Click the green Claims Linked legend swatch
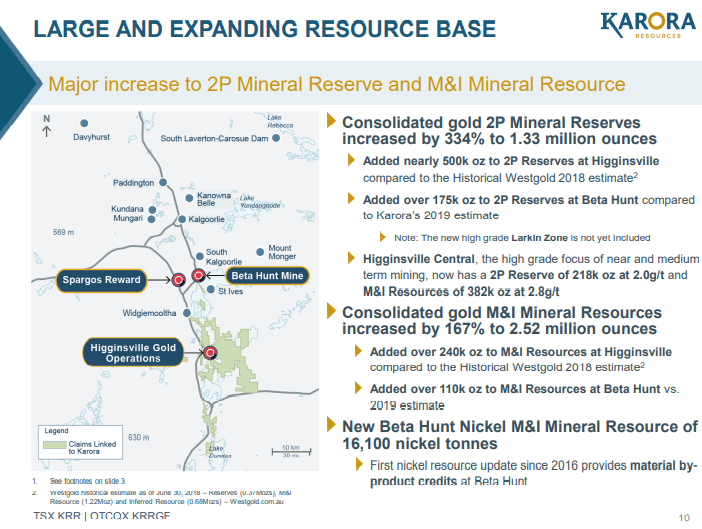This screenshot has width=702, height=529. (55, 445)
